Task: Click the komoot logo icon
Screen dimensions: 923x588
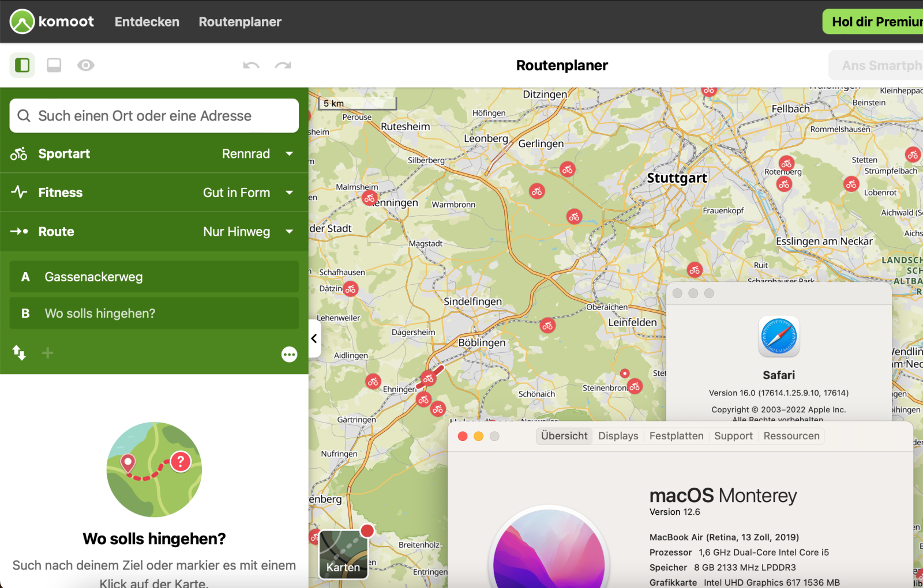Action: (x=22, y=22)
